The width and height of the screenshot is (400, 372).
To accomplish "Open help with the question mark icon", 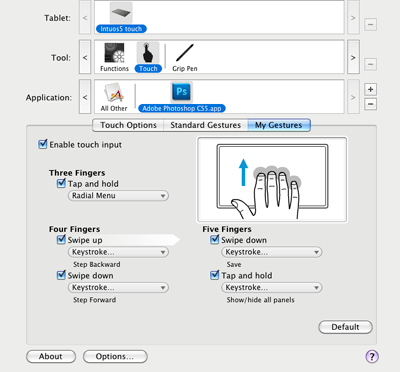I will 372,356.
